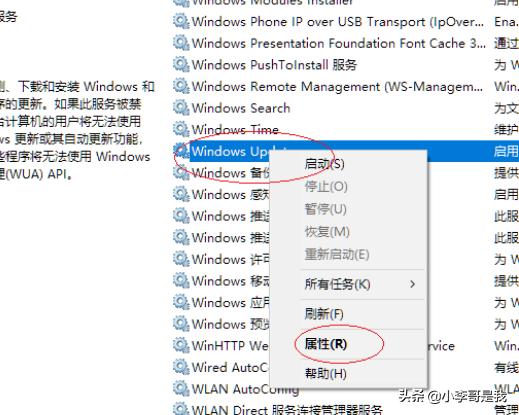Screen dimensions: 519x415
Task: Select 刷新(F) in the context menu
Action: point(324,314)
